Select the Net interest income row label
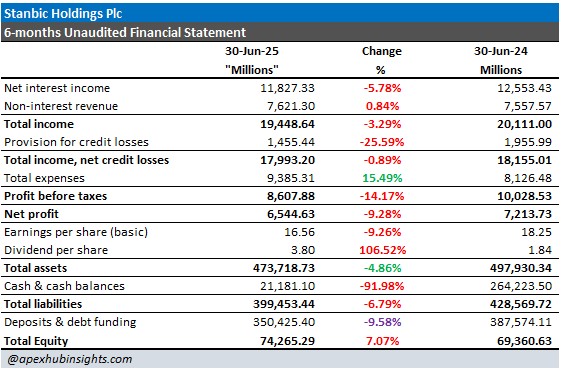This screenshot has width=562, height=370. click(57, 88)
